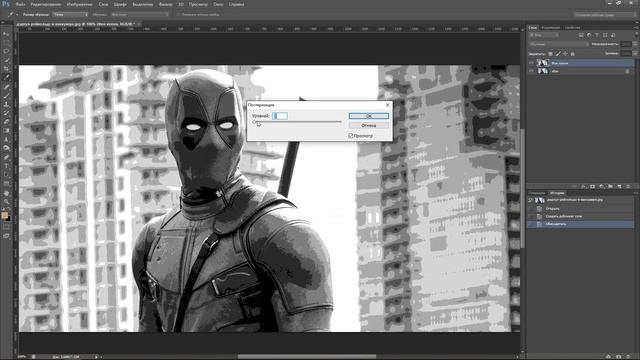640x360 pixels.
Task: Select the Zoom tool
Action: click(x=6, y=202)
